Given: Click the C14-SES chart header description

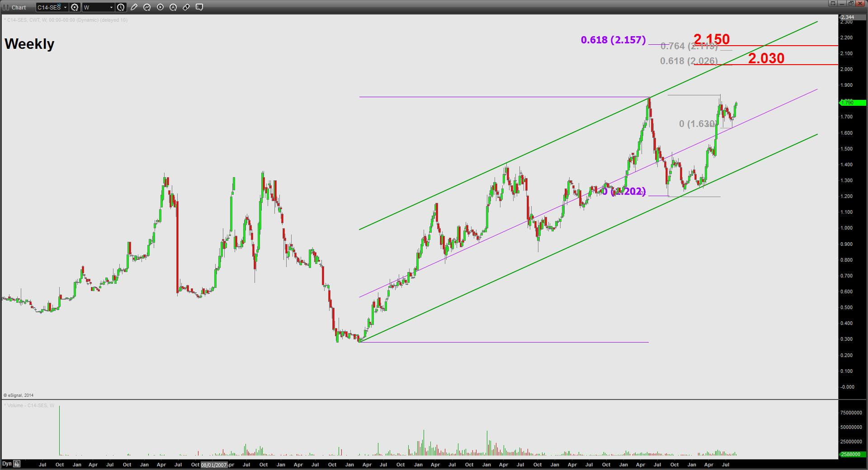Looking at the screenshot, I should point(66,20).
